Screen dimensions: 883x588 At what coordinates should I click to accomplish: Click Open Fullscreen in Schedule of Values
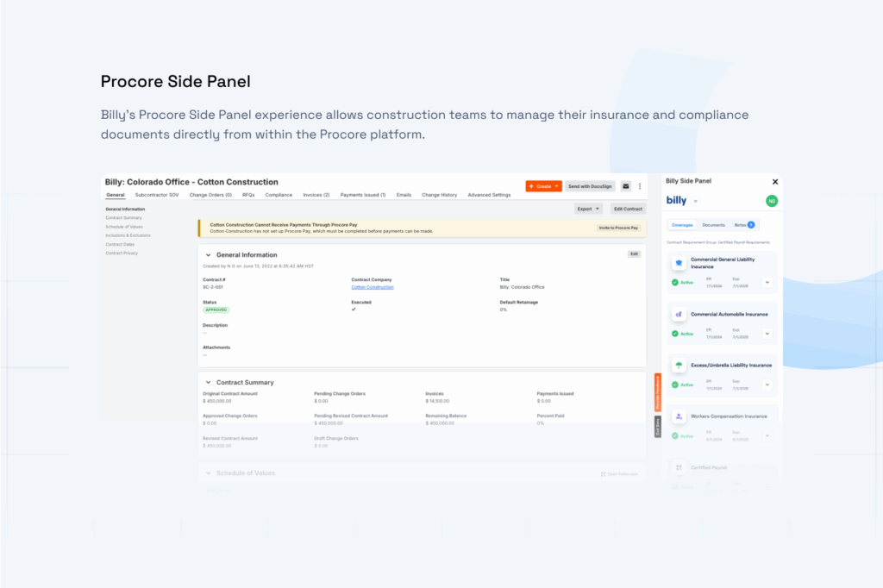coord(619,474)
